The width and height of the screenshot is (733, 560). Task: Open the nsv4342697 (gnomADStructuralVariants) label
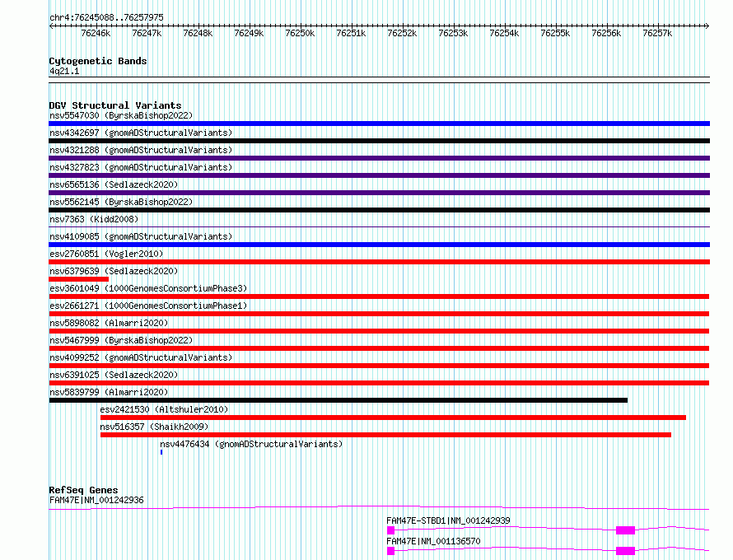[x=141, y=133]
